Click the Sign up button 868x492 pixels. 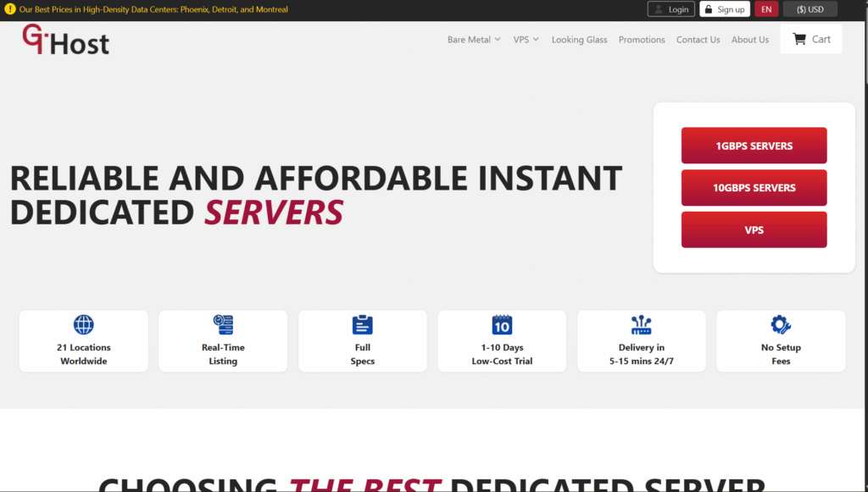tap(724, 9)
